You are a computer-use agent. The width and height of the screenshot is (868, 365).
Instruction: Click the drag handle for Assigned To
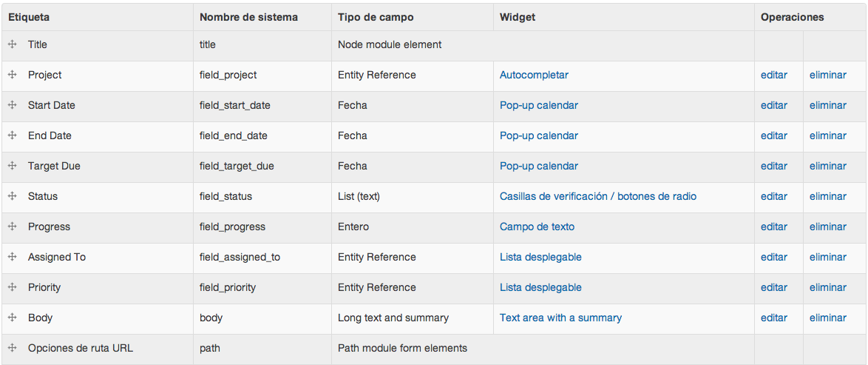pos(13,257)
